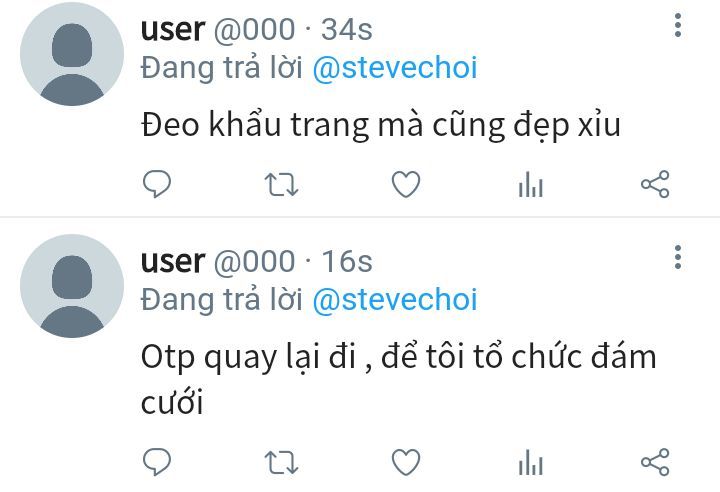Viewport: 720px width, 492px height.
Task: Open @stevechoi link in second reply
Action: pyautogui.click(x=395, y=300)
